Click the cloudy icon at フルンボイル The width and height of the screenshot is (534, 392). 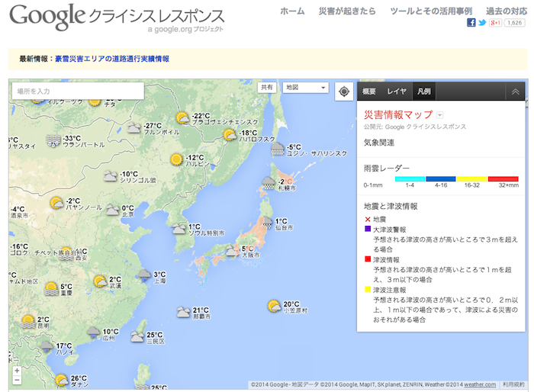pos(133,127)
